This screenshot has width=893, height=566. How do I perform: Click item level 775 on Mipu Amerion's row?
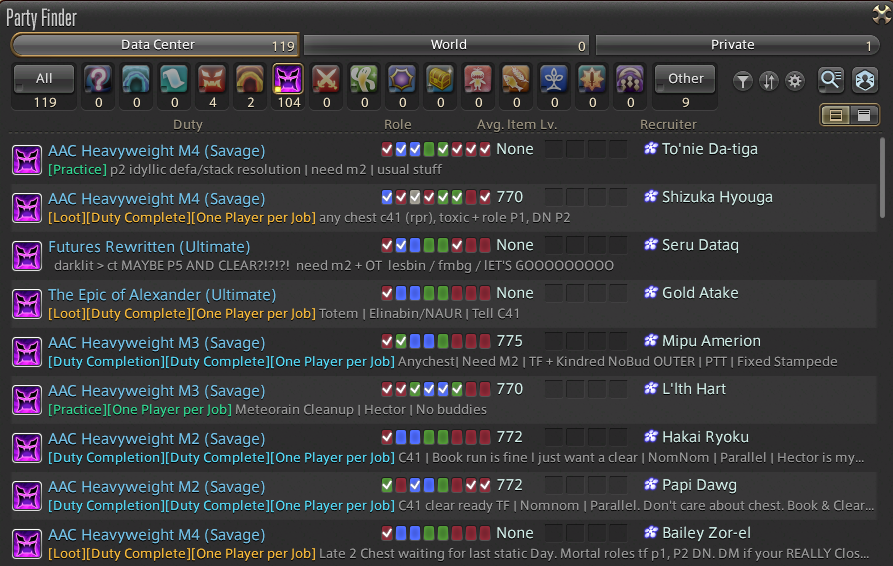(509, 341)
